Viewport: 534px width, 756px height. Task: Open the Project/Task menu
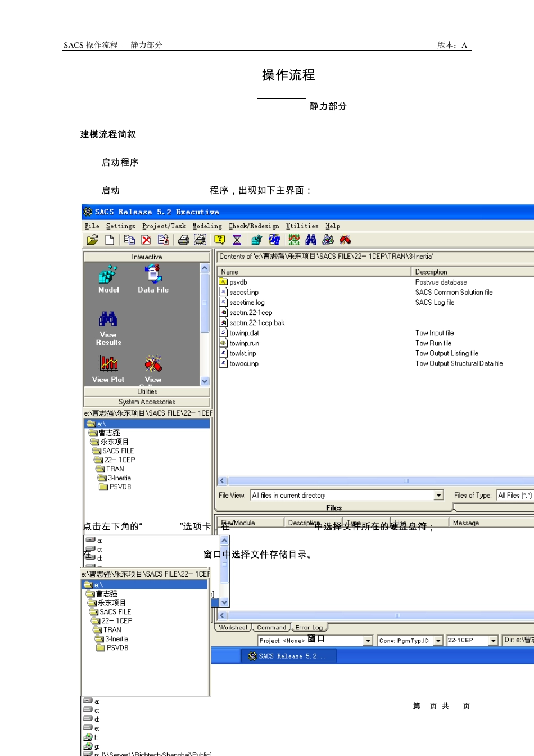click(x=164, y=226)
